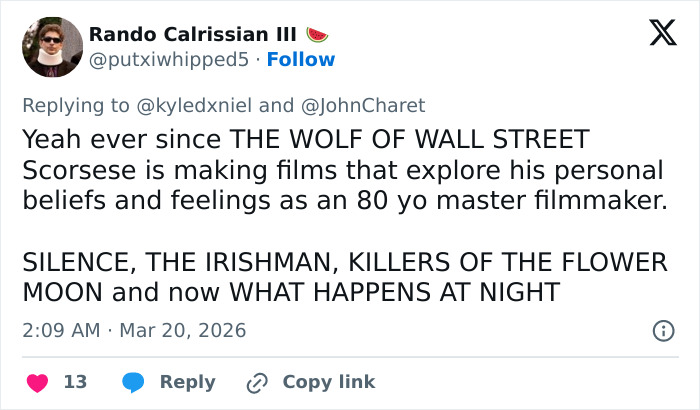Click the paragraph listing SILENCE, THE IRISHMAN

343,277
